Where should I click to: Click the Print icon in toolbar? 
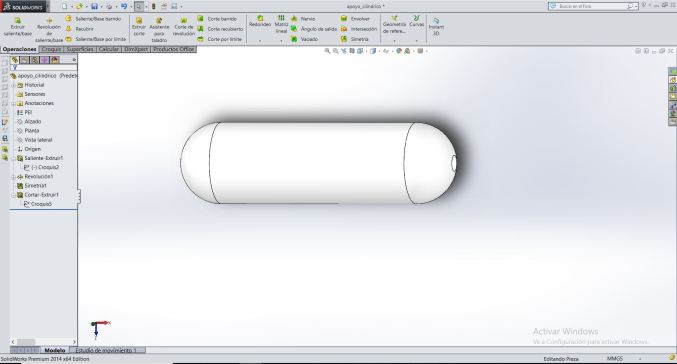tap(109, 6)
